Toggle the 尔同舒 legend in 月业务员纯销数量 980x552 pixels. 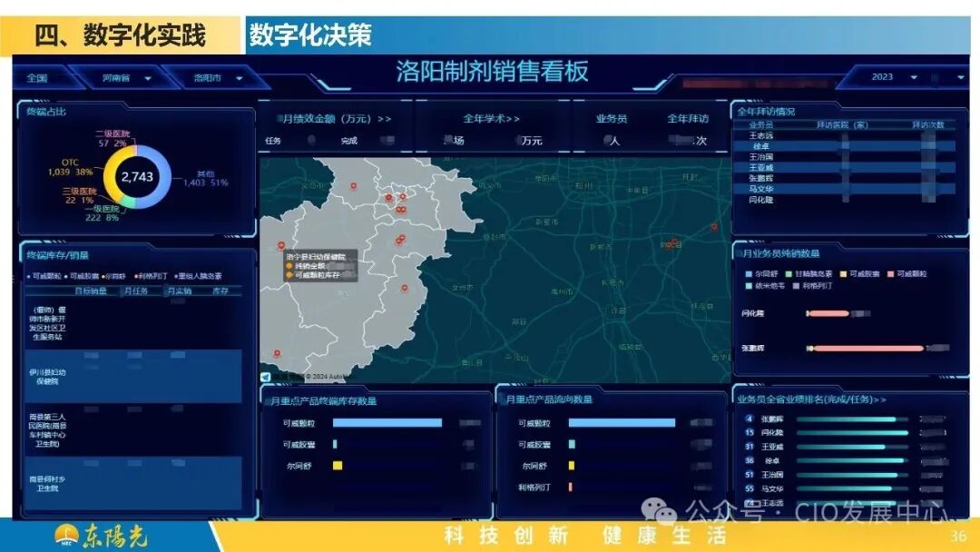761,274
